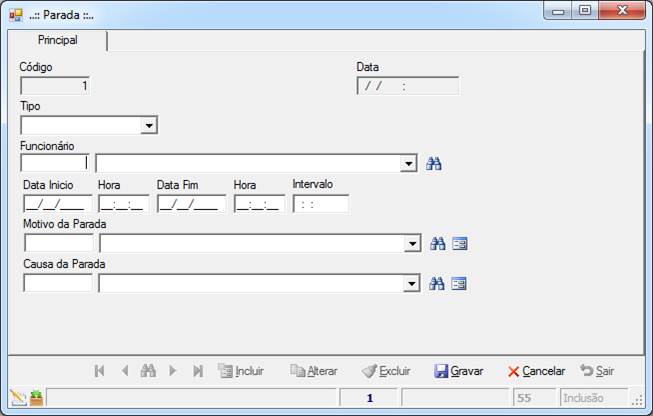653x416 pixels.
Task: Go to the next record arrow
Action: 173,371
